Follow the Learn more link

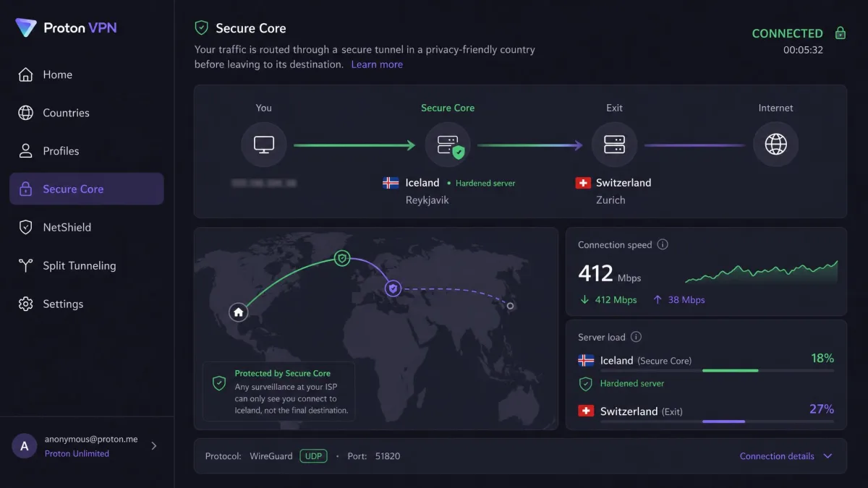point(377,64)
